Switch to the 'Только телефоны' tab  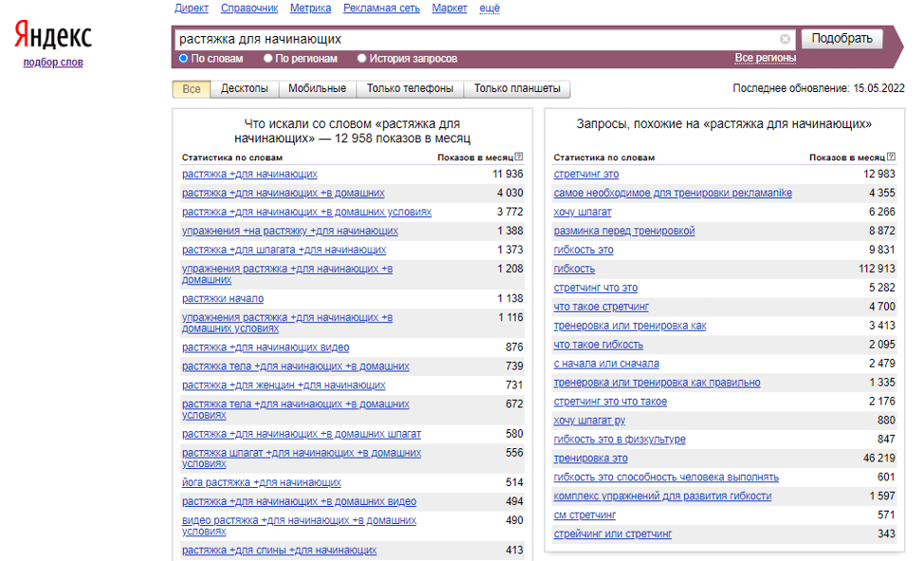pyautogui.click(x=410, y=88)
